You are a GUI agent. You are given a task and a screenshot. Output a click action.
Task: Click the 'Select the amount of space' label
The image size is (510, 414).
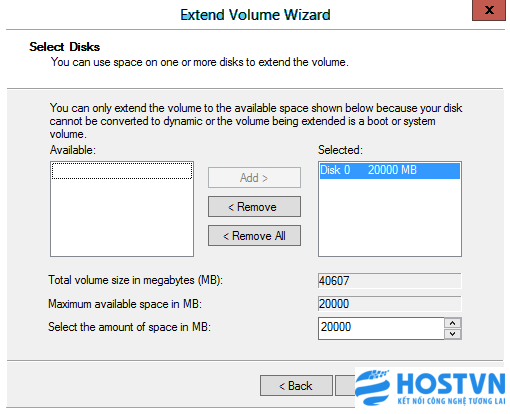coord(129,327)
